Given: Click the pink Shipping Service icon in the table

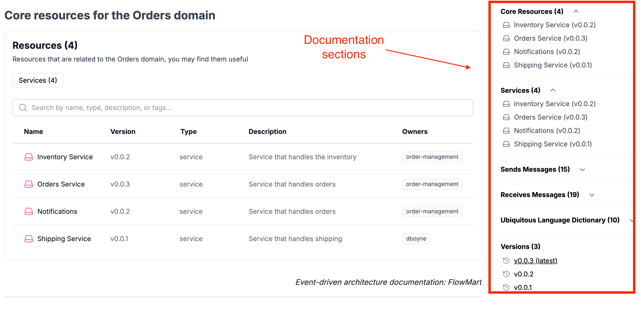Looking at the screenshot, I should [28, 238].
